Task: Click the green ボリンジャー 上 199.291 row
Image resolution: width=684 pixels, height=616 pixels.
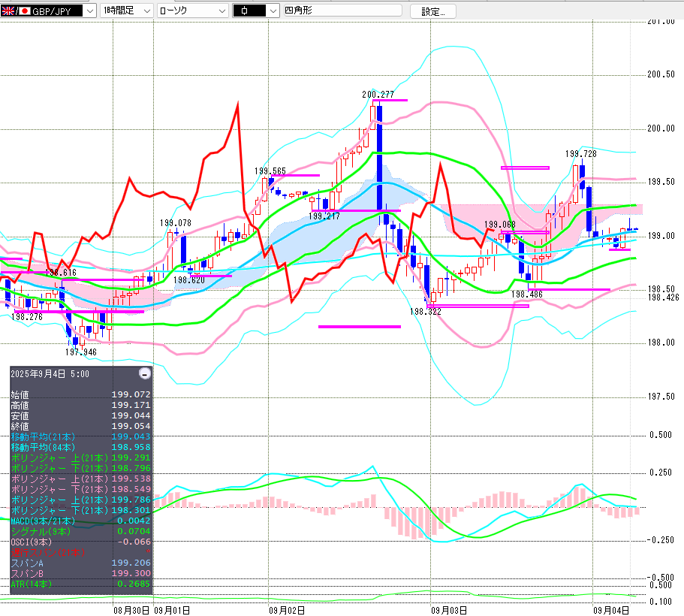Action: tap(80, 457)
